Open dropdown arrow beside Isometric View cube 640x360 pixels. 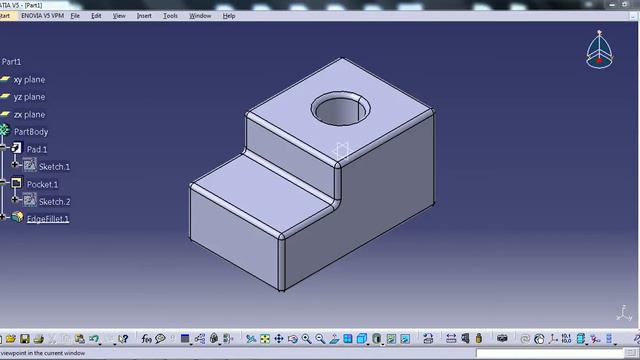tap(368, 343)
